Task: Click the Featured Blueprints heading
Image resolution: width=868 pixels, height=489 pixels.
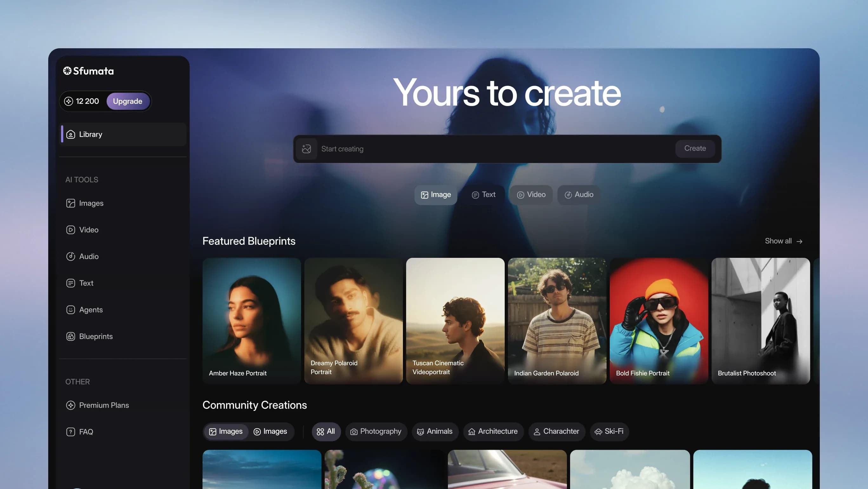Action: (x=249, y=241)
